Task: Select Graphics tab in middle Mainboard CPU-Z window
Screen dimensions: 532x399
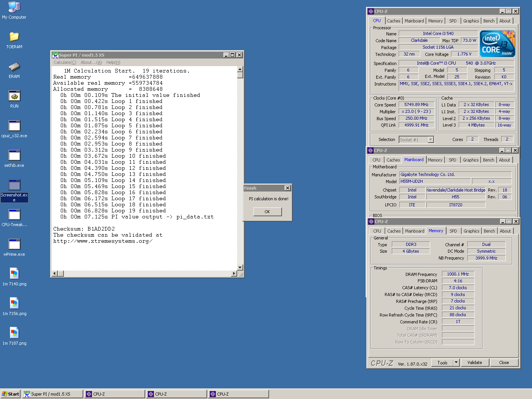Action: pos(471,160)
